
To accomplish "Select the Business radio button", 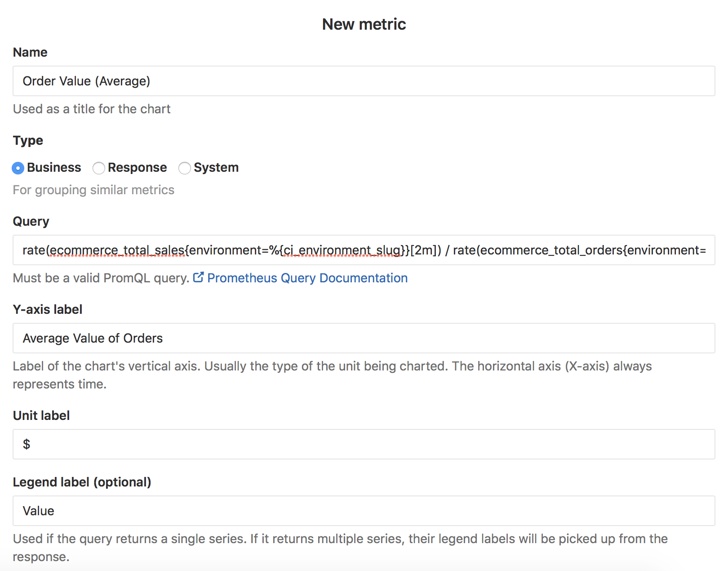I will (x=18, y=168).
